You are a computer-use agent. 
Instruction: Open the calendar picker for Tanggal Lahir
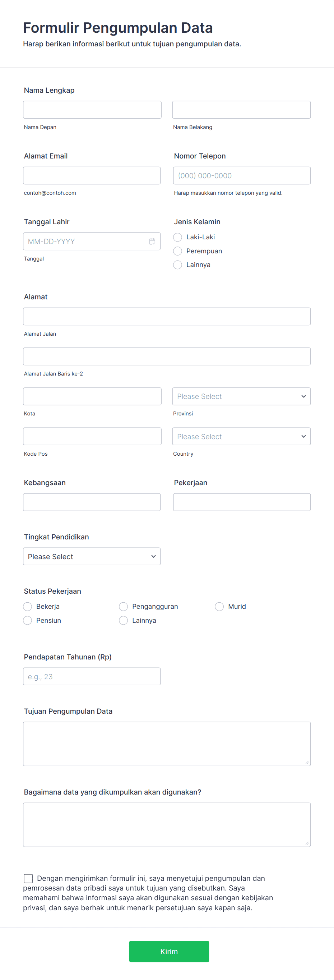pyautogui.click(x=152, y=241)
